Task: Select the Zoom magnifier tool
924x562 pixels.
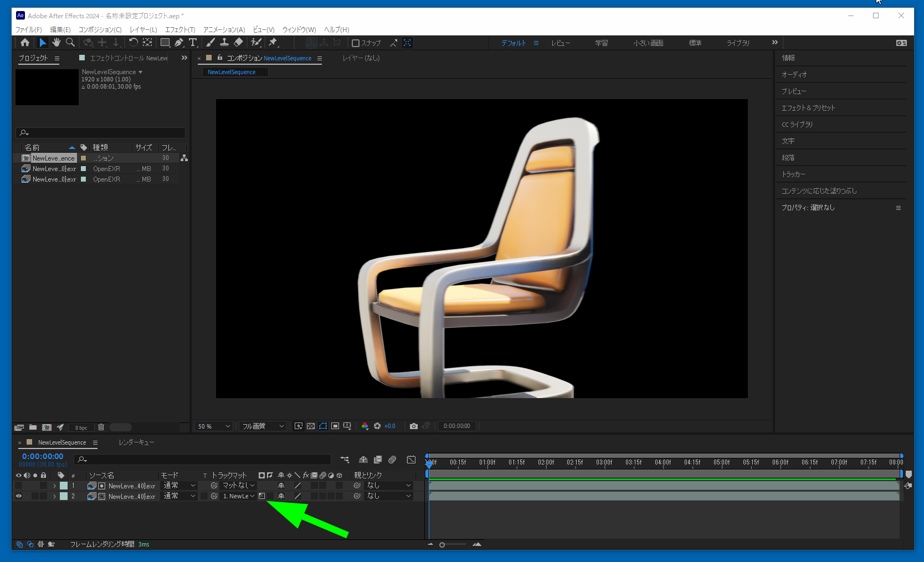Action: 70,43
